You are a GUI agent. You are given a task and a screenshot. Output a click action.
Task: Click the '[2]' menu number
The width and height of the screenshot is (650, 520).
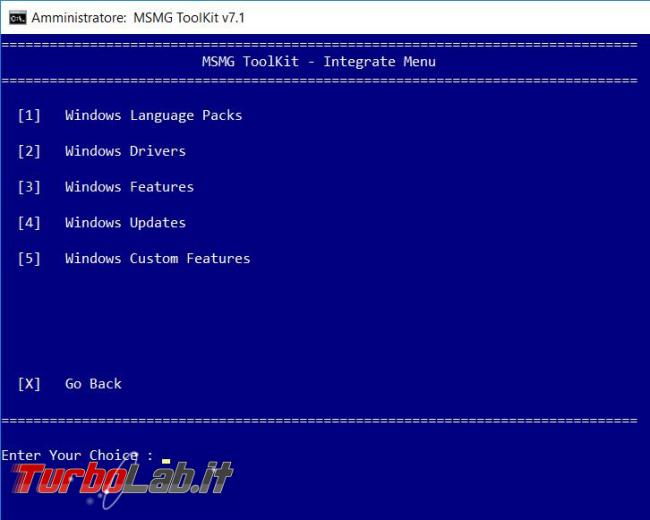[x=29, y=151]
